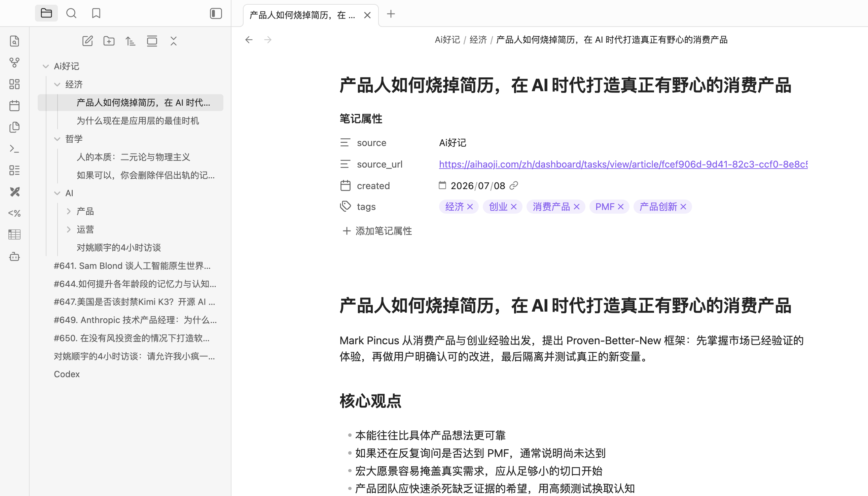Click the link icon next to created date

coord(513,185)
